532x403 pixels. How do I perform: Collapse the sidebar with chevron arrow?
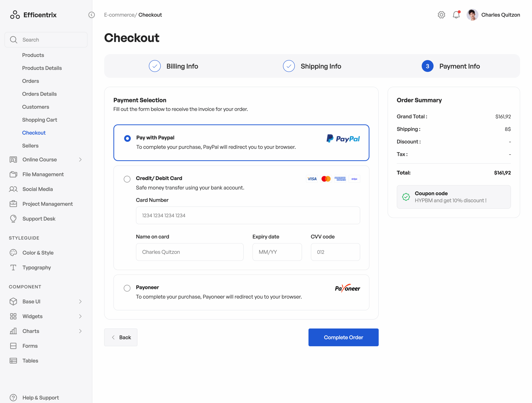tap(92, 15)
